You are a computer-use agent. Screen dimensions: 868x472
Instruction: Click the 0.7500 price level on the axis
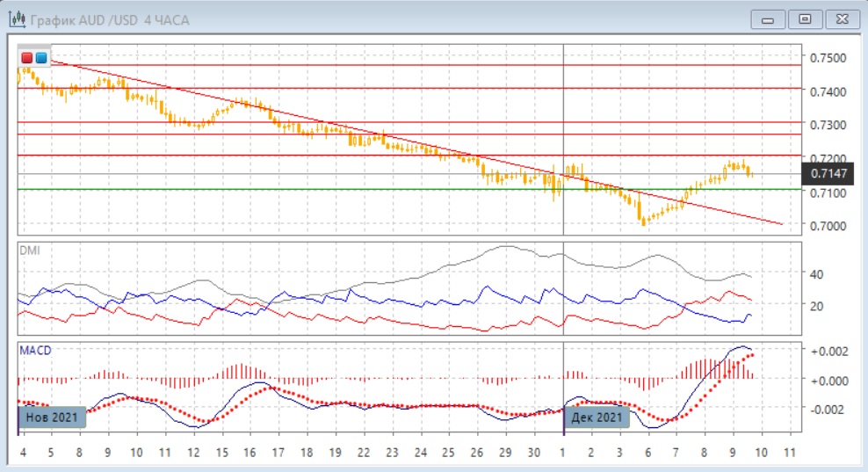click(x=828, y=58)
